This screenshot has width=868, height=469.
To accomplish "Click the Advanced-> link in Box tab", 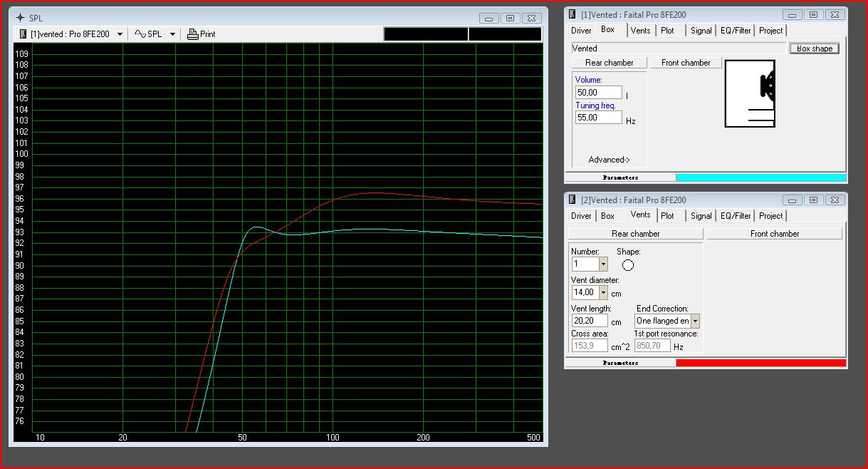I will pos(609,160).
